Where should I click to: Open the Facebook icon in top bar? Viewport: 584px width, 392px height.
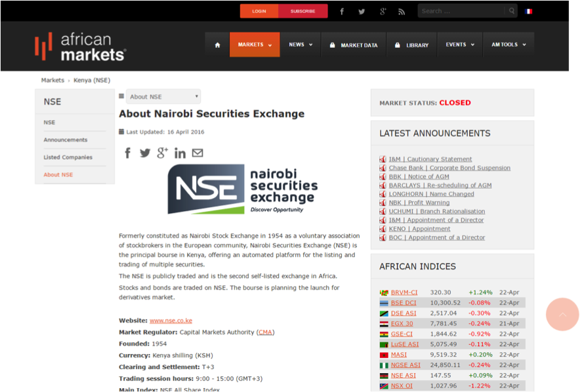pyautogui.click(x=341, y=12)
